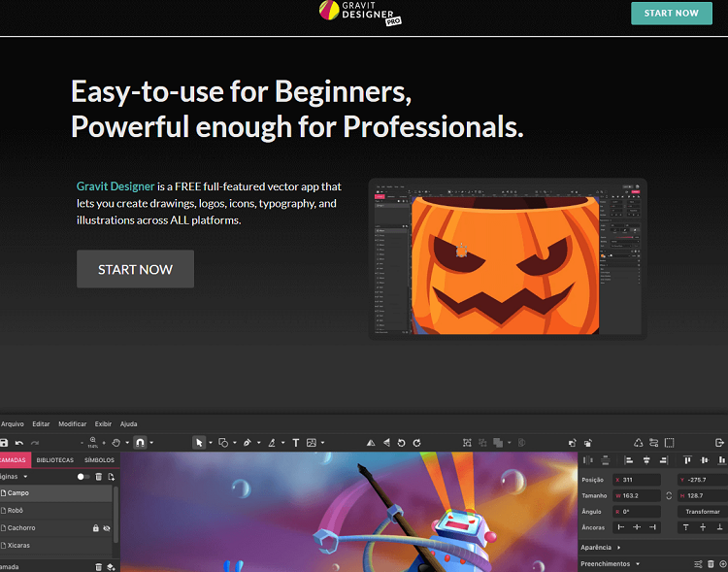Open the Gravit Designer link
This screenshot has width=728, height=572.
(x=116, y=186)
